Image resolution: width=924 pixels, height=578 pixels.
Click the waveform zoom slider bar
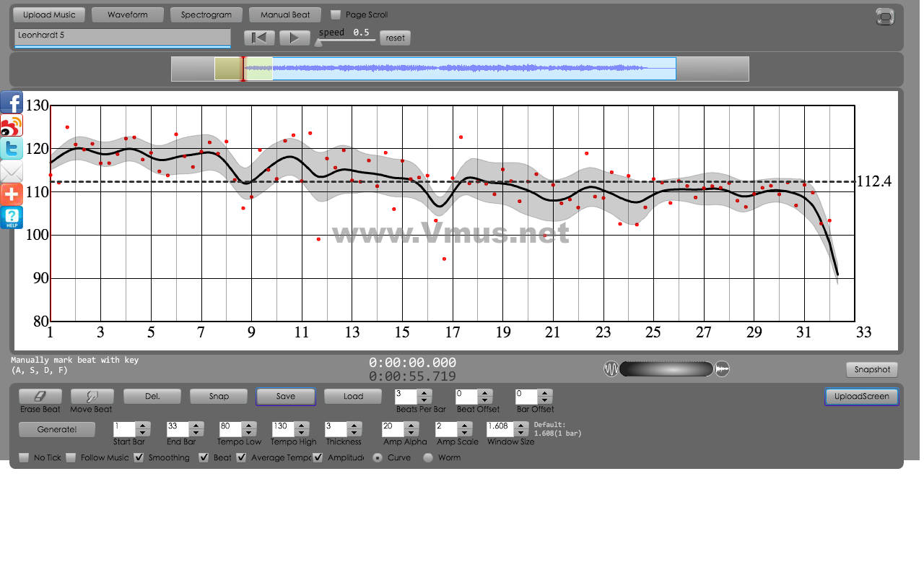(666, 369)
